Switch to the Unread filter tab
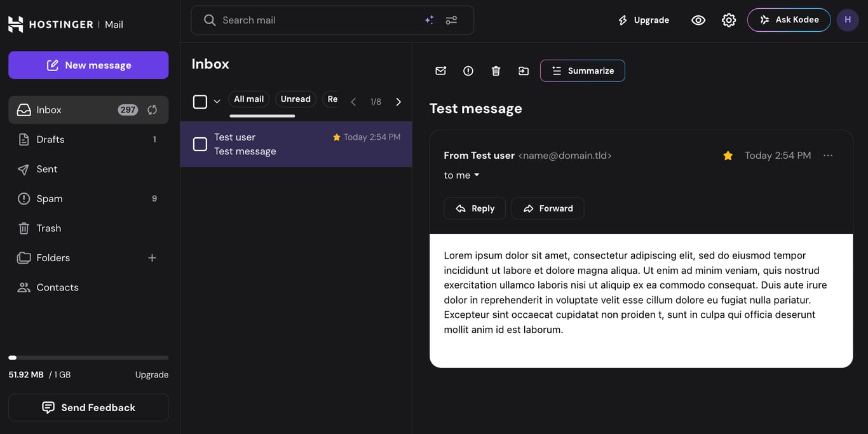The height and width of the screenshot is (434, 868). pos(295,98)
